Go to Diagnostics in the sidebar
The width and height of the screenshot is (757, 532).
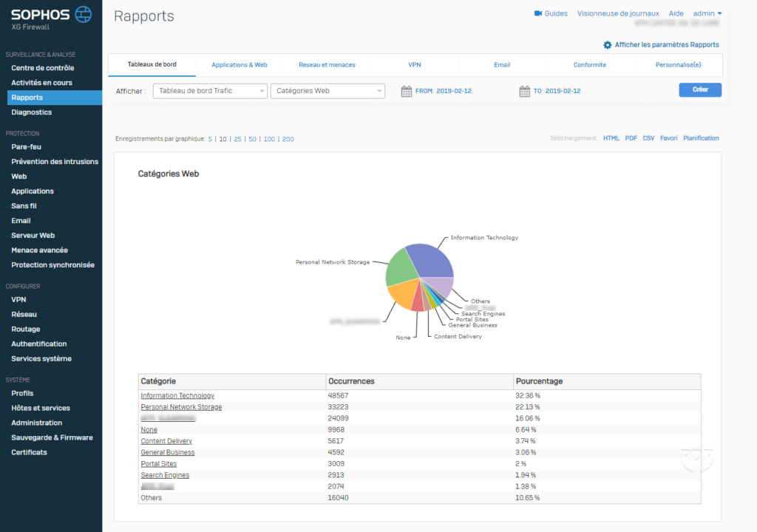click(x=31, y=112)
